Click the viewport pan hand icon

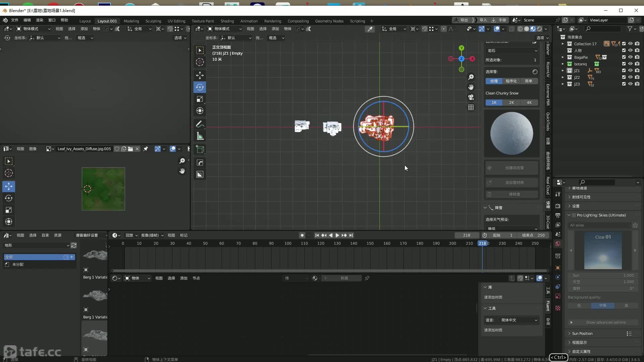[x=471, y=87]
